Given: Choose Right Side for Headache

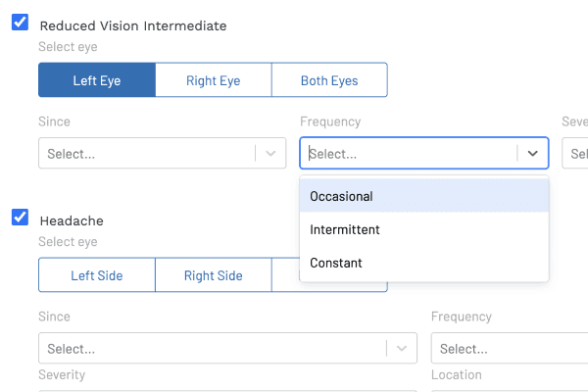Looking at the screenshot, I should pyautogui.click(x=213, y=275).
